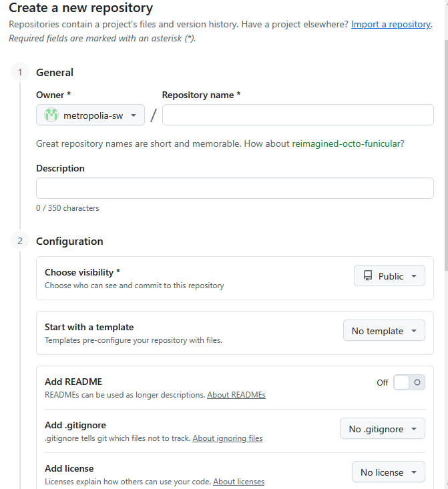Image resolution: width=448 pixels, height=489 pixels.
Task: Expand the Public visibility dropdown
Action: 389,276
